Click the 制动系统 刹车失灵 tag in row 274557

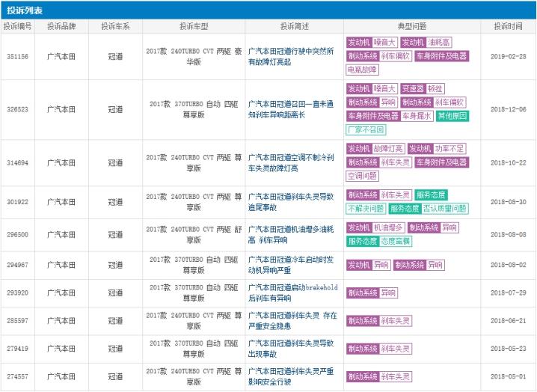378,376
